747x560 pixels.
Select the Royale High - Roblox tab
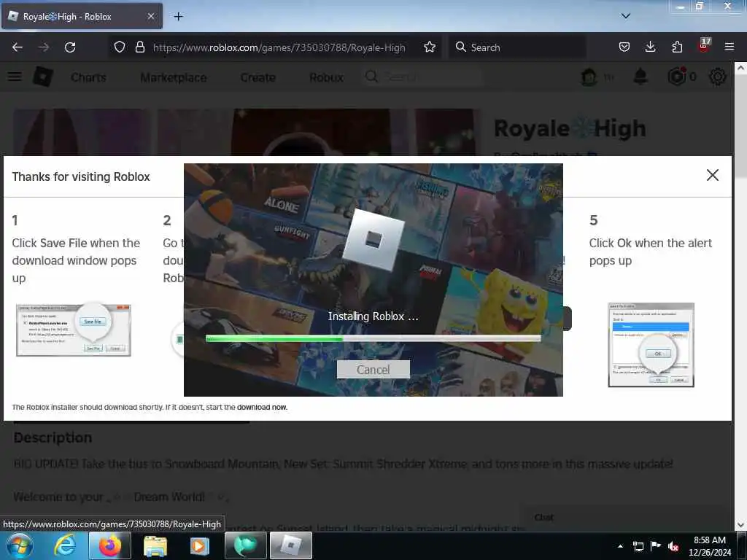tap(82, 17)
